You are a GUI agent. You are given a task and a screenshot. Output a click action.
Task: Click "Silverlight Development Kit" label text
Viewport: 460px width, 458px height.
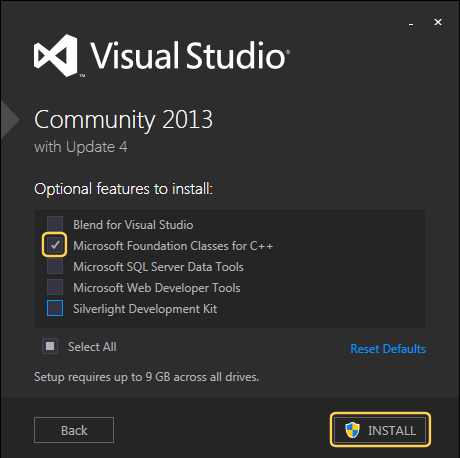[145, 309]
